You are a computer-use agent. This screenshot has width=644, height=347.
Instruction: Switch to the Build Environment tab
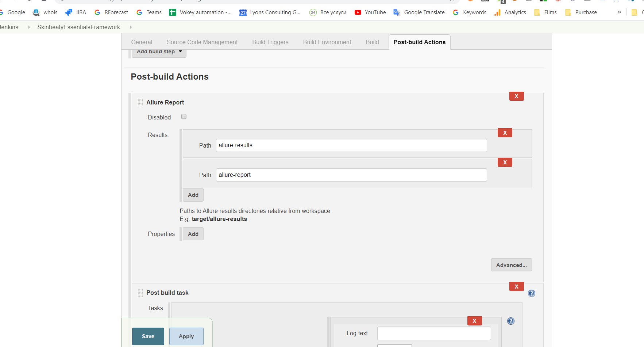327,42
